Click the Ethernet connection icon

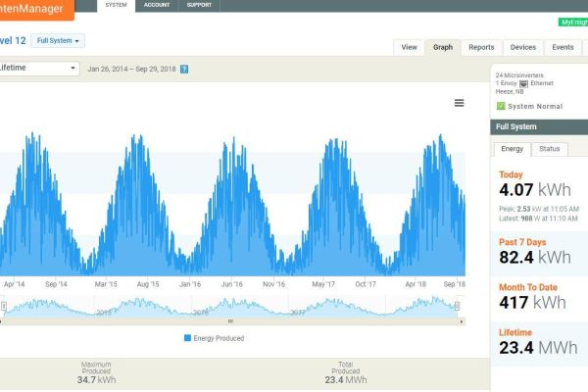[x=523, y=83]
